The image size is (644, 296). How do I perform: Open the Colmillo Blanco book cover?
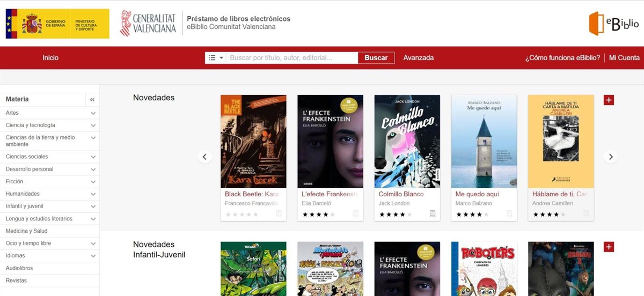(407, 142)
